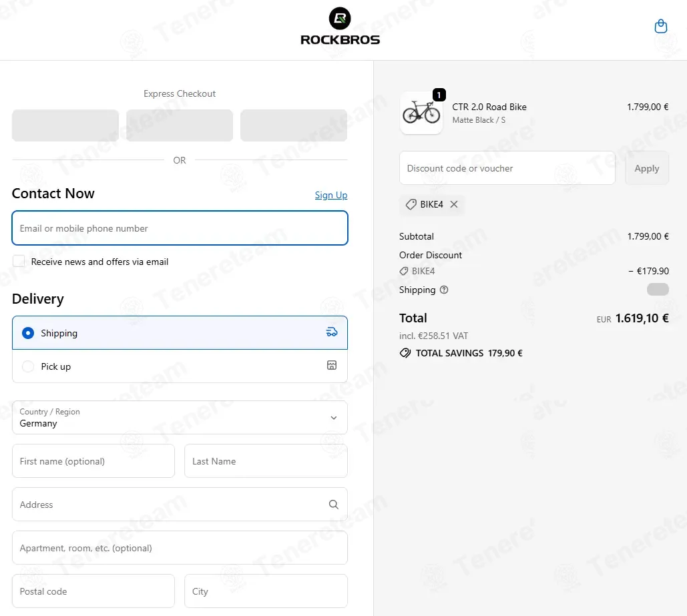This screenshot has width=687, height=616.
Task: Click the Sign Up link
Action: pos(330,195)
